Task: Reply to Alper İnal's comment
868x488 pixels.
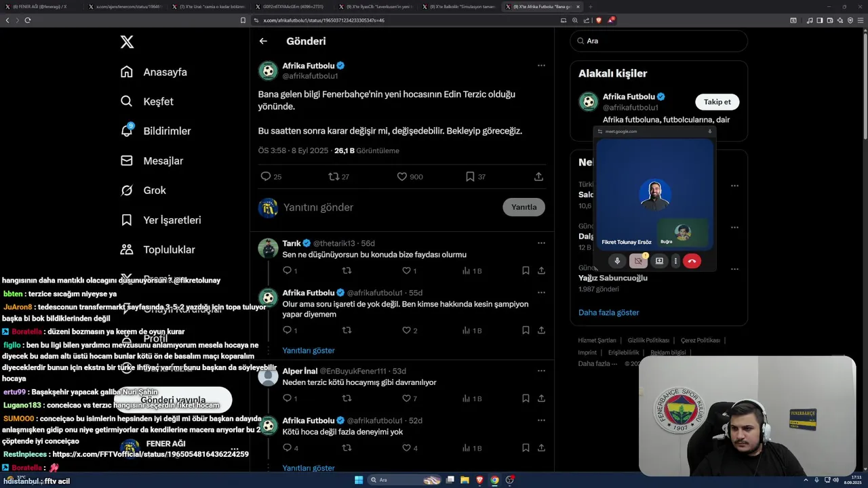Action: click(287, 399)
